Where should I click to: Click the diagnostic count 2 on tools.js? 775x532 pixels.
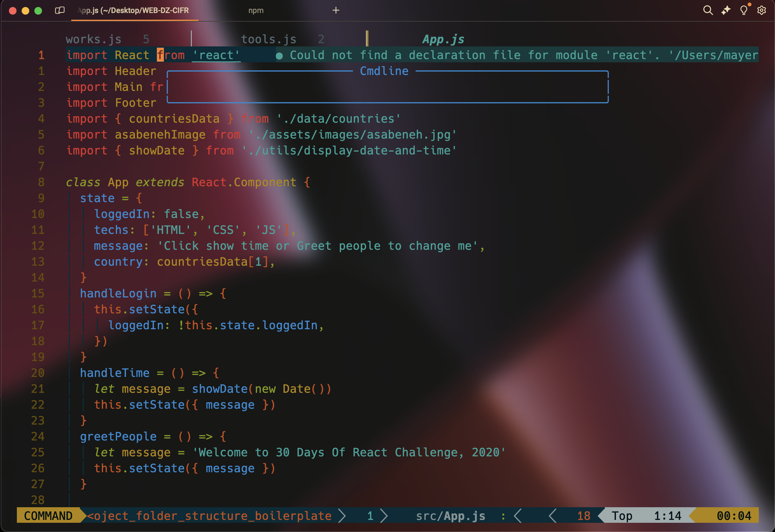coord(321,39)
